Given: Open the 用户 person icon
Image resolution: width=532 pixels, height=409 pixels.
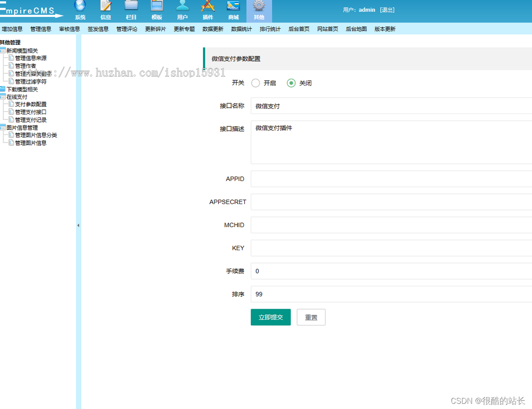Looking at the screenshot, I should pos(182,6).
